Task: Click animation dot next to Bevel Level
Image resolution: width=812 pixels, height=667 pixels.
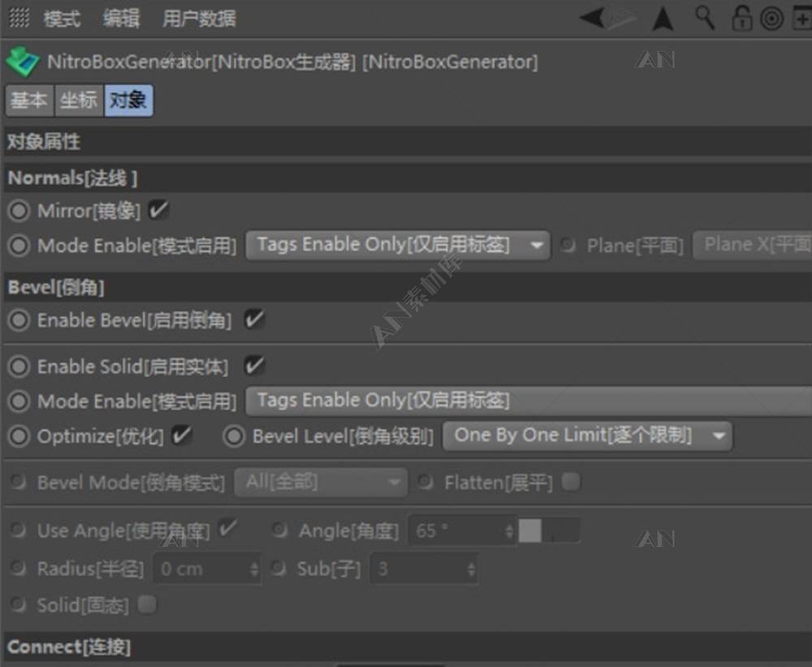Action: (234, 435)
